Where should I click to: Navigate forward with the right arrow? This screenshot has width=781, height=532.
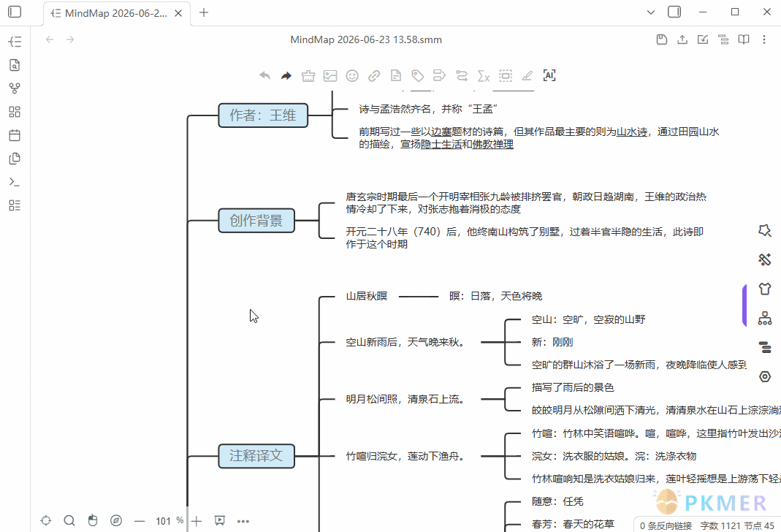pyautogui.click(x=70, y=39)
